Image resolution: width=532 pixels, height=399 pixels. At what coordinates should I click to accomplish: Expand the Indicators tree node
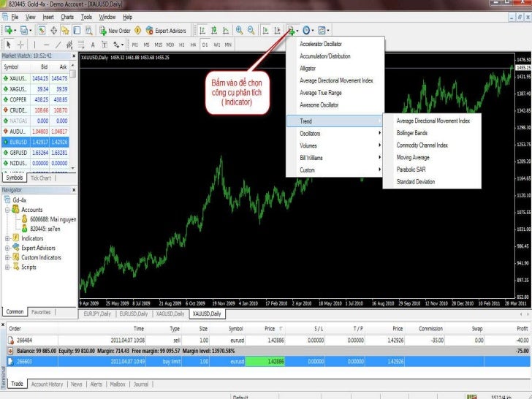coord(7,238)
